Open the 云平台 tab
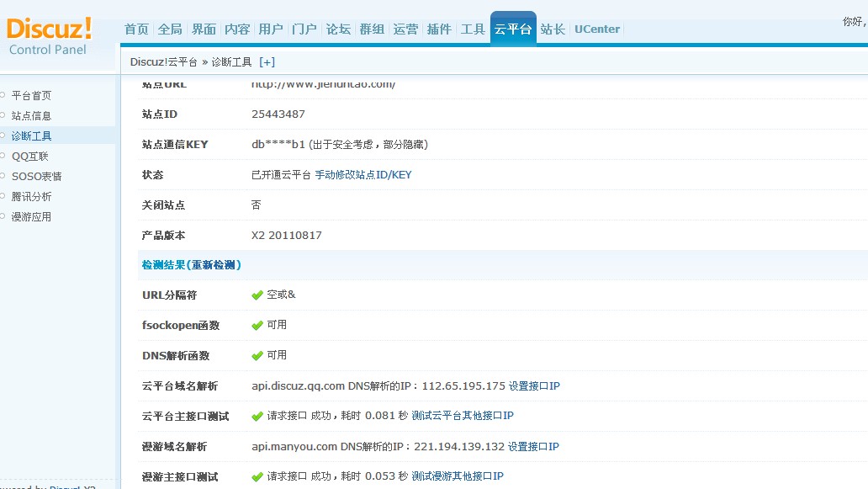 point(513,29)
